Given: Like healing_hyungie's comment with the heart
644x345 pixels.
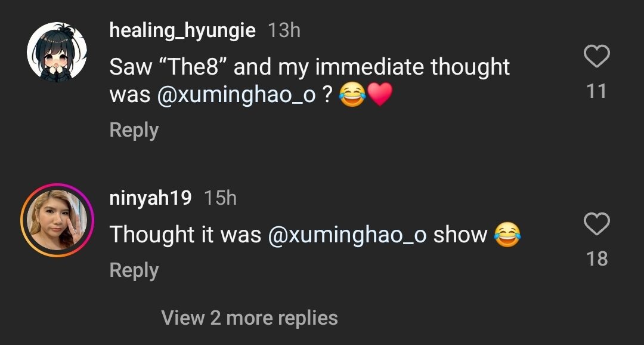Looking at the screenshot, I should tap(596, 57).
